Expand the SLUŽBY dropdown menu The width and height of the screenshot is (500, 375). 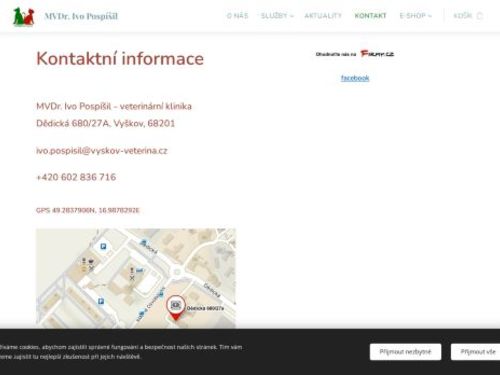pyautogui.click(x=277, y=16)
